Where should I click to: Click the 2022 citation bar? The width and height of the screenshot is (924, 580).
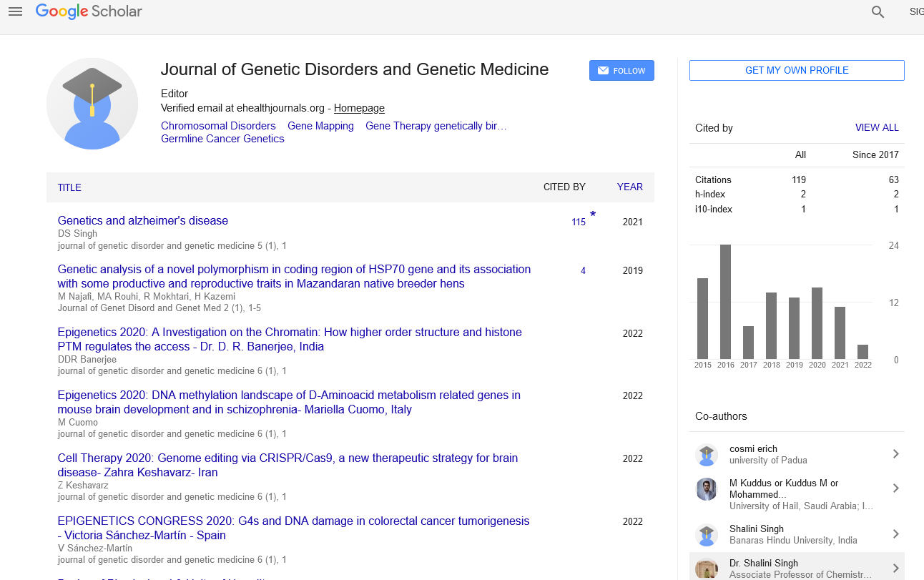[862, 352]
